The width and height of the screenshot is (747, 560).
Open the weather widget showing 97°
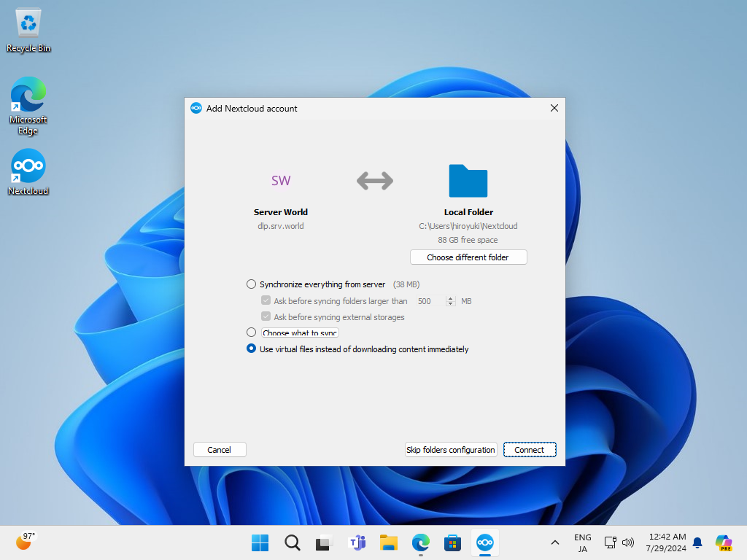(26, 541)
